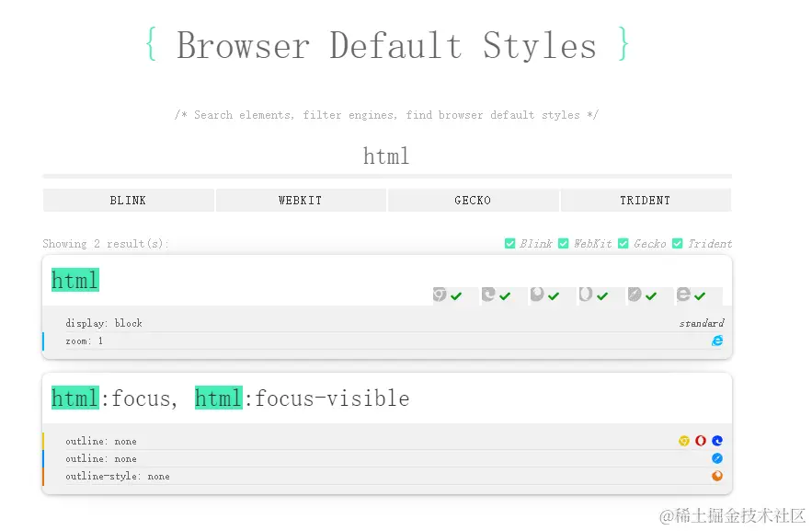Click the blue IE icon on zoom row
Image resolution: width=812 pixels, height=531 pixels.
(717, 341)
